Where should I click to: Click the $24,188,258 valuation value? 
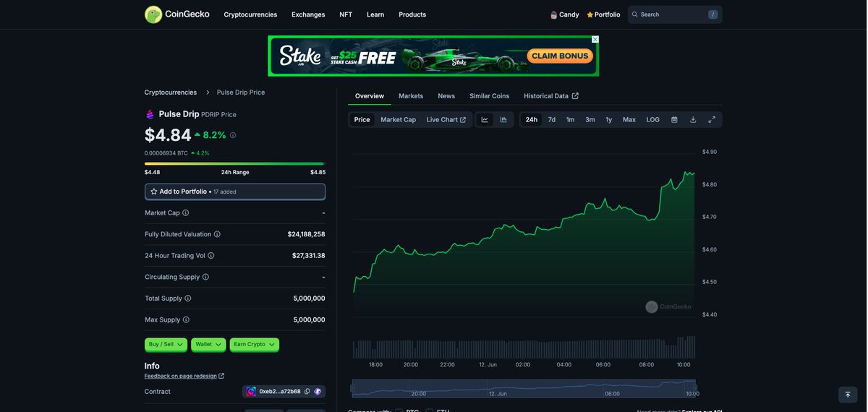click(307, 234)
